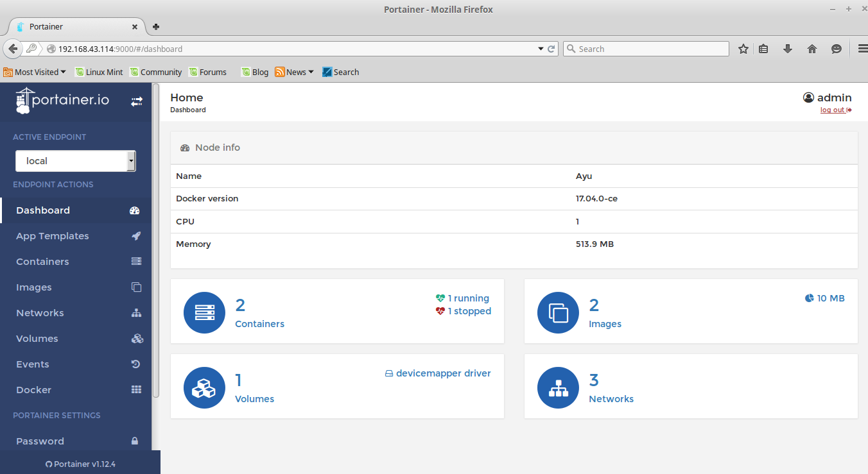The height and width of the screenshot is (474, 868).
Task: Click the Containers icon in the sidebar
Action: click(x=136, y=261)
